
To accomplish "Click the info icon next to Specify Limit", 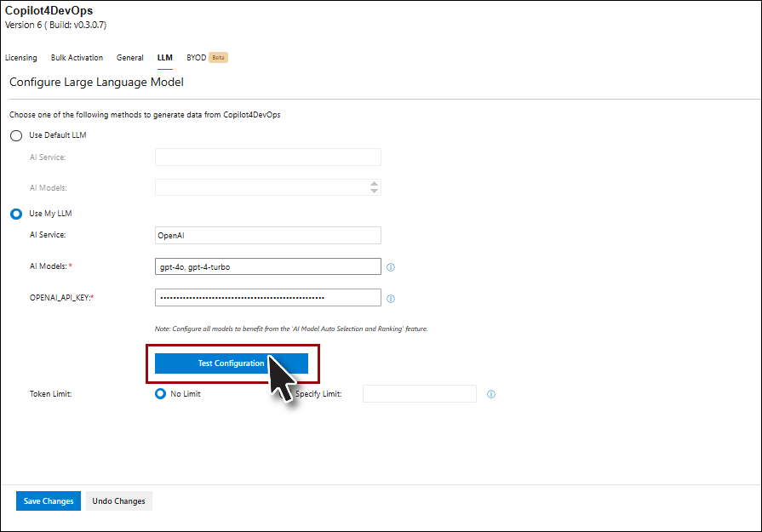I will 491,394.
